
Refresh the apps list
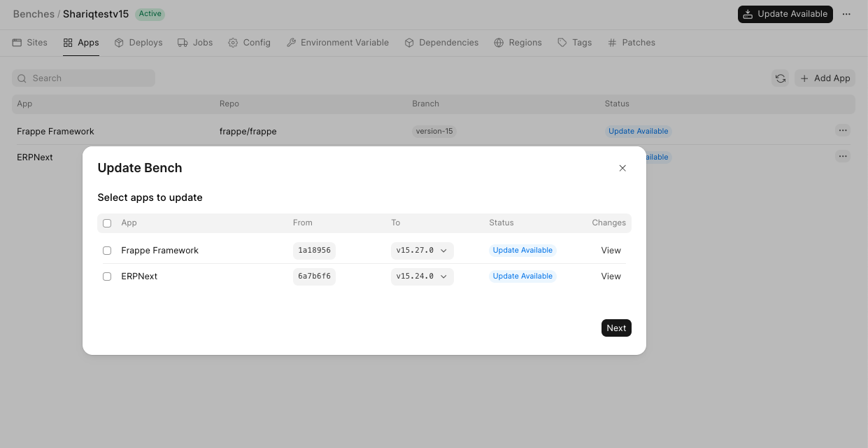(781, 78)
